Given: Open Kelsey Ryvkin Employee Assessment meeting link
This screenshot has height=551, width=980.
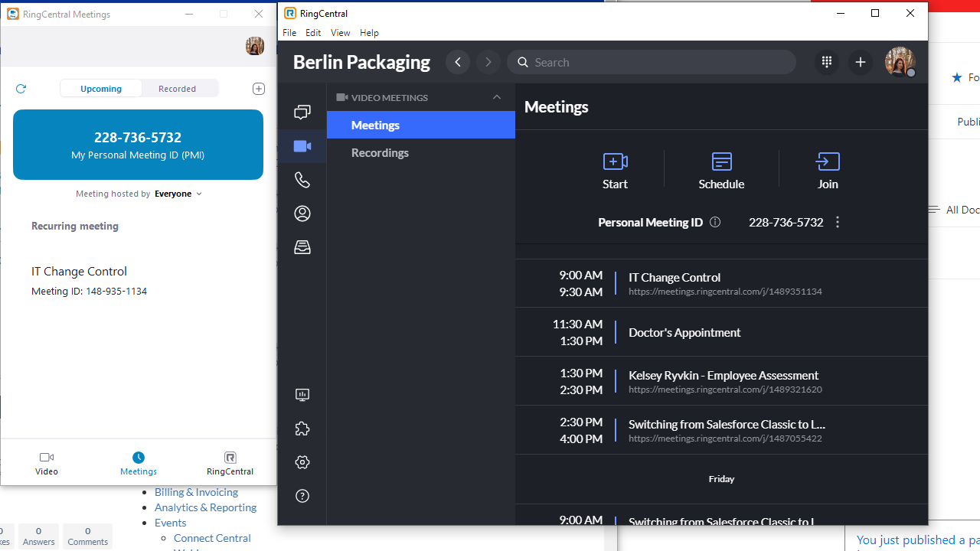Looking at the screenshot, I should click(x=725, y=390).
